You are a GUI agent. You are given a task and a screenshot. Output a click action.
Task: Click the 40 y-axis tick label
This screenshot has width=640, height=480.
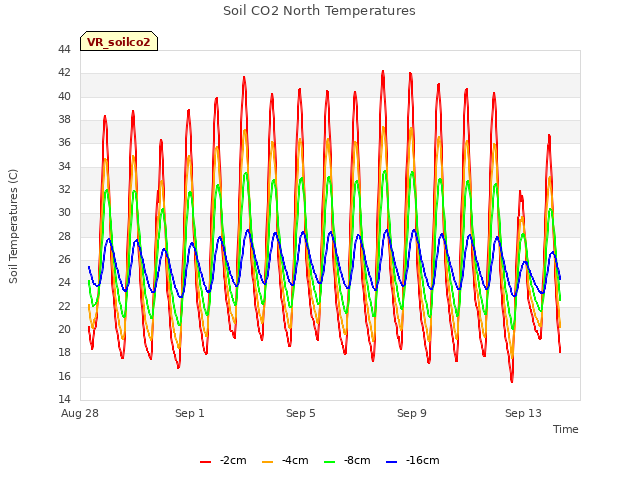(64, 96)
